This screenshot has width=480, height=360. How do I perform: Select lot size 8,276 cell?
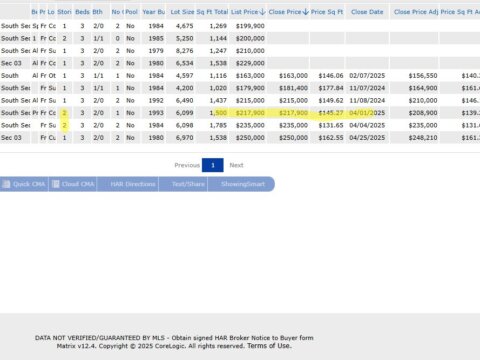coord(184,51)
